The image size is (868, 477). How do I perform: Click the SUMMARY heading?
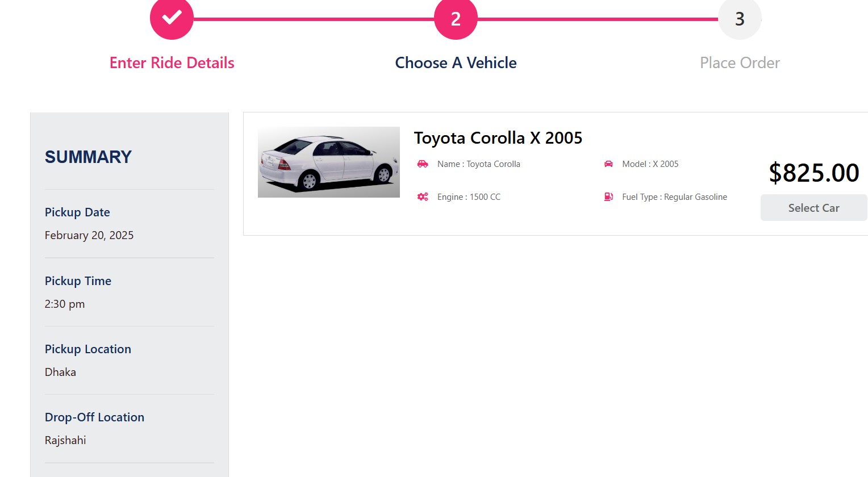pos(88,157)
